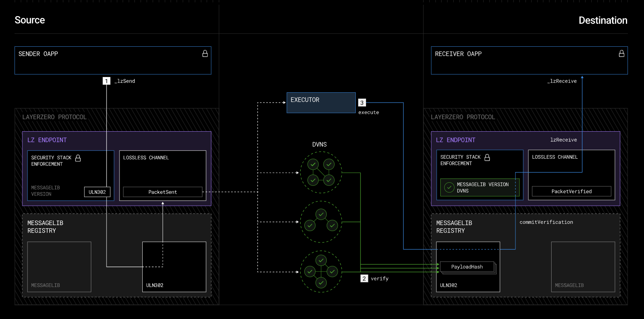Select the RECEIVER OAPP box

[x=529, y=60]
